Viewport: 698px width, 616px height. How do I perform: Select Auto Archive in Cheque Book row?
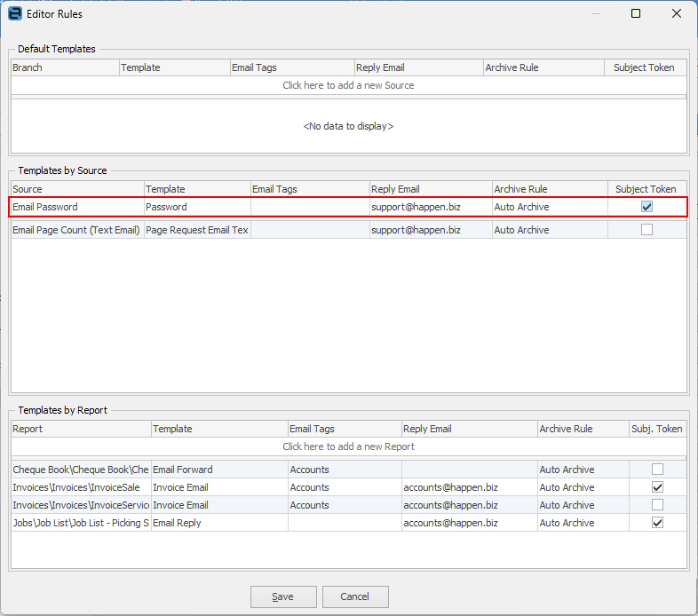tap(583, 470)
